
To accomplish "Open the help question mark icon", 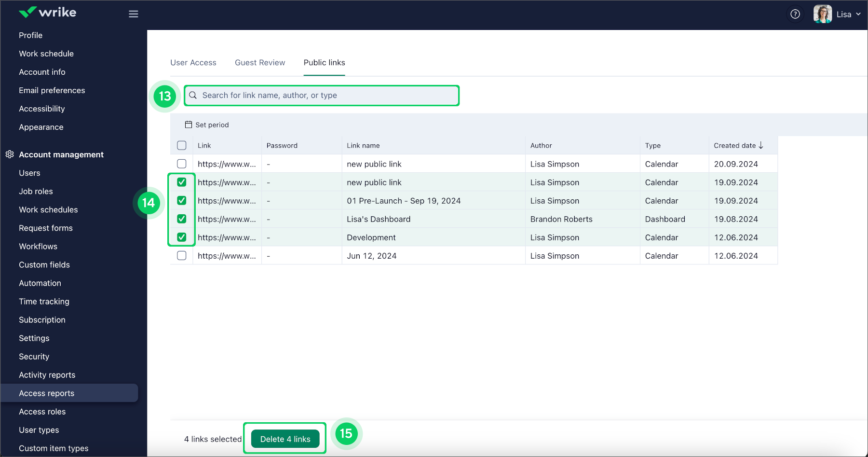I will (795, 14).
